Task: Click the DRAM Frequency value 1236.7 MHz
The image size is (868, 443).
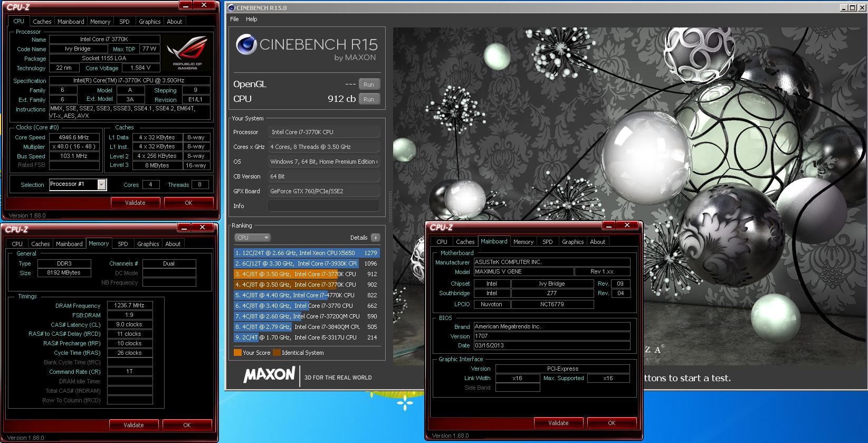Action: (130, 306)
